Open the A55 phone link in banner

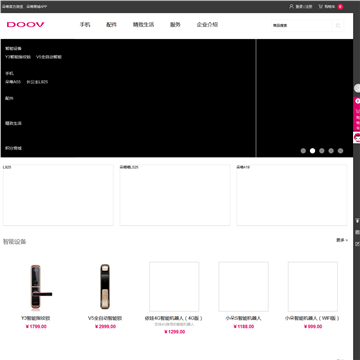coord(13,82)
